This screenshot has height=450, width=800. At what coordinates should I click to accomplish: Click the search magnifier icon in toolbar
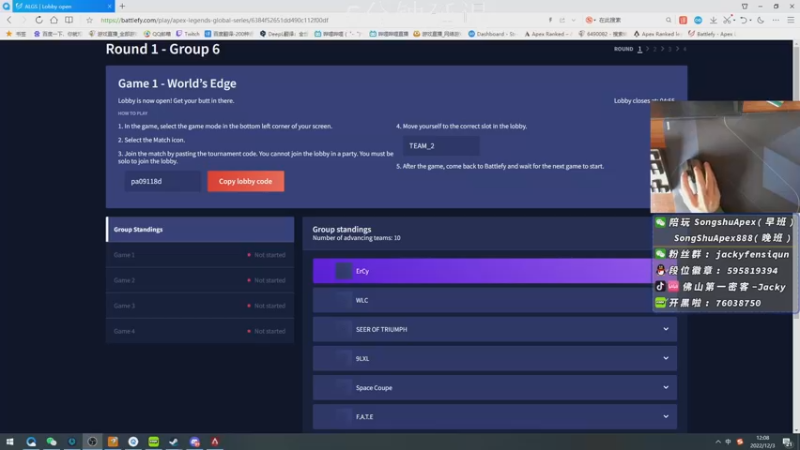coord(668,20)
